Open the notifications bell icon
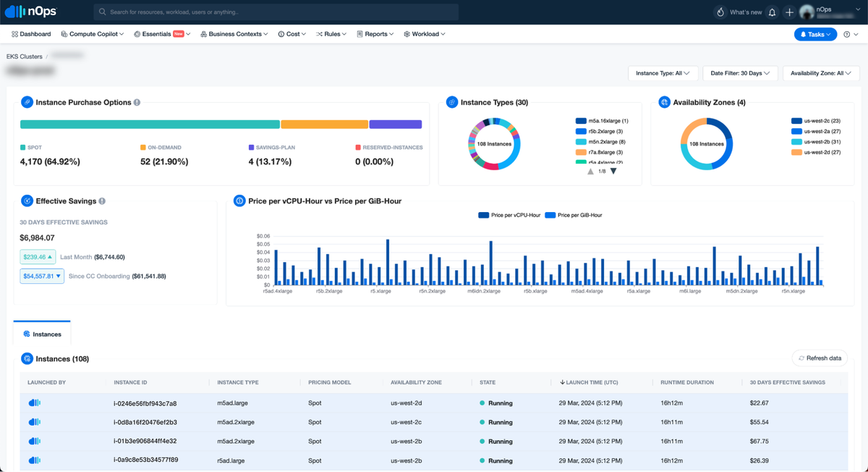The image size is (868, 472). pyautogui.click(x=772, y=12)
